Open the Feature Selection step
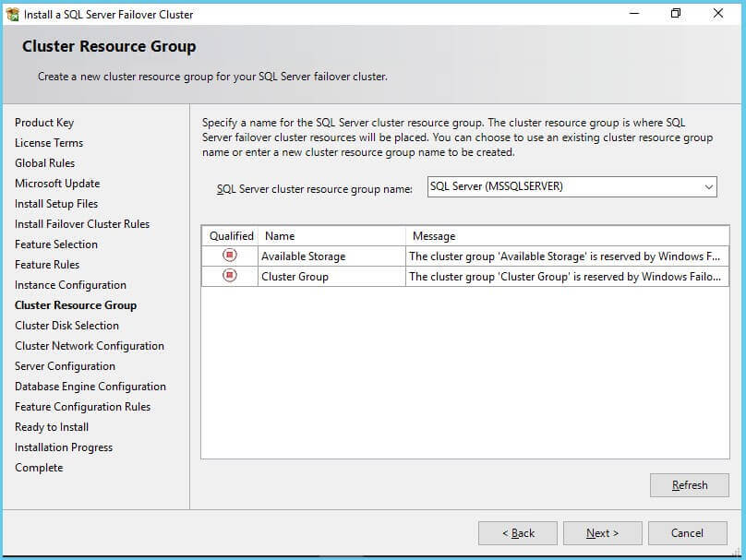 [56, 244]
